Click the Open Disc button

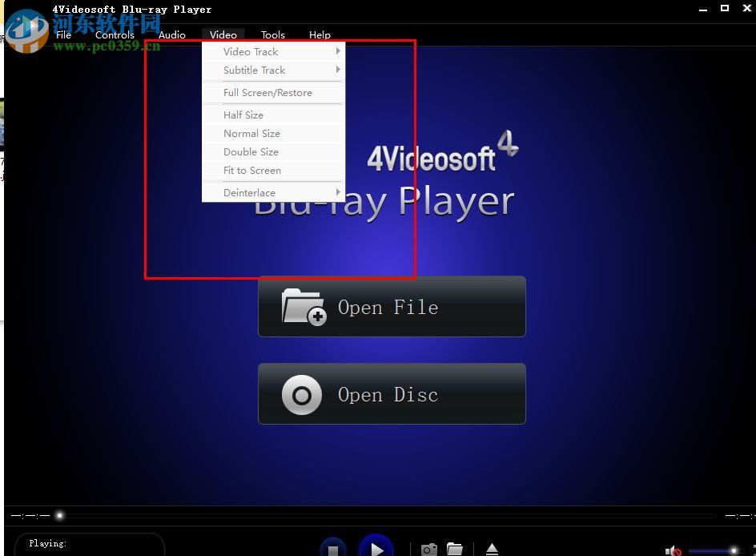click(x=392, y=393)
